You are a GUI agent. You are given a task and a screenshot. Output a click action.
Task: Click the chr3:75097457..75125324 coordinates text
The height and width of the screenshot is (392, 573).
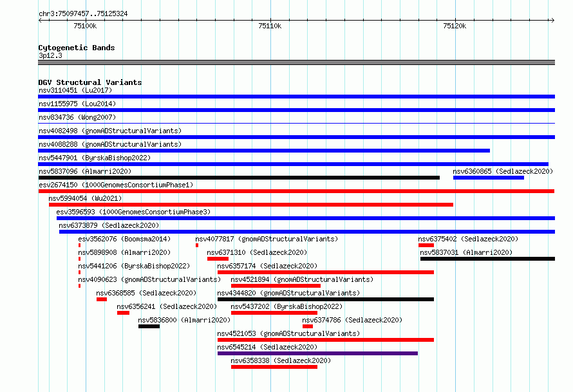pyautogui.click(x=83, y=14)
